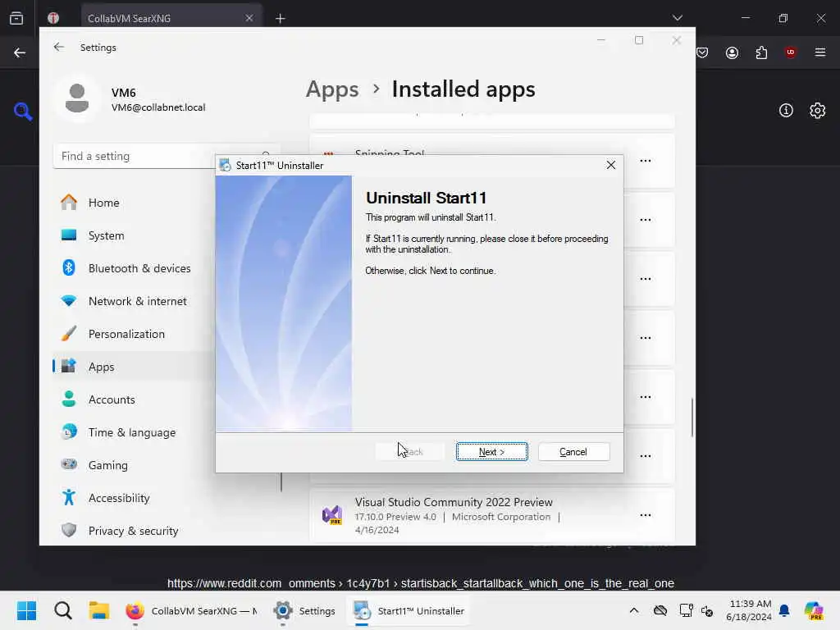Open Firefox recent browsing view icon
This screenshot has height=630, width=840.
point(16,18)
